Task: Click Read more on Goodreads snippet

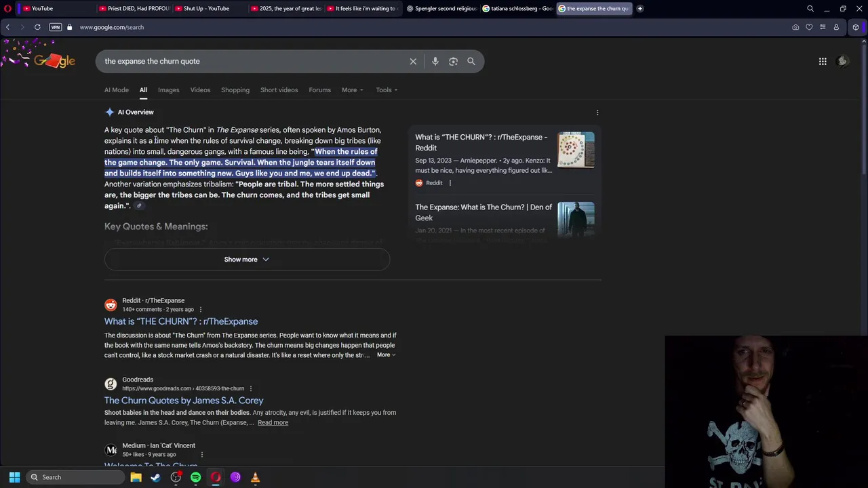Action: 273,423
